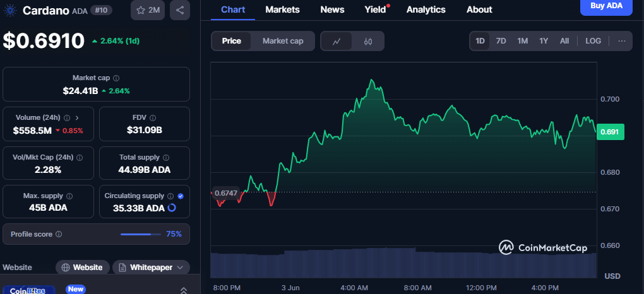This screenshot has height=294, width=644.
Task: Show info tooltip for Max. supply
Action: [x=69, y=196]
